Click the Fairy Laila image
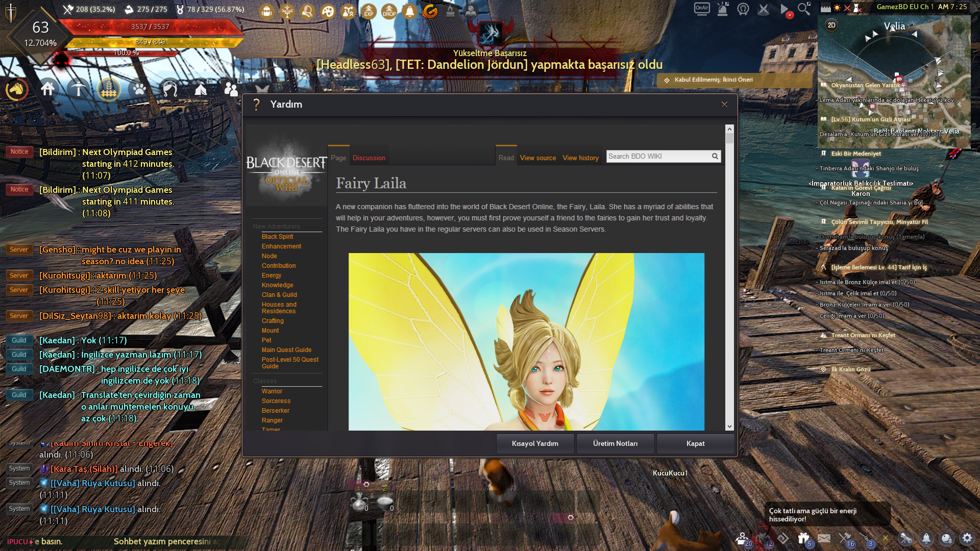 point(526,341)
